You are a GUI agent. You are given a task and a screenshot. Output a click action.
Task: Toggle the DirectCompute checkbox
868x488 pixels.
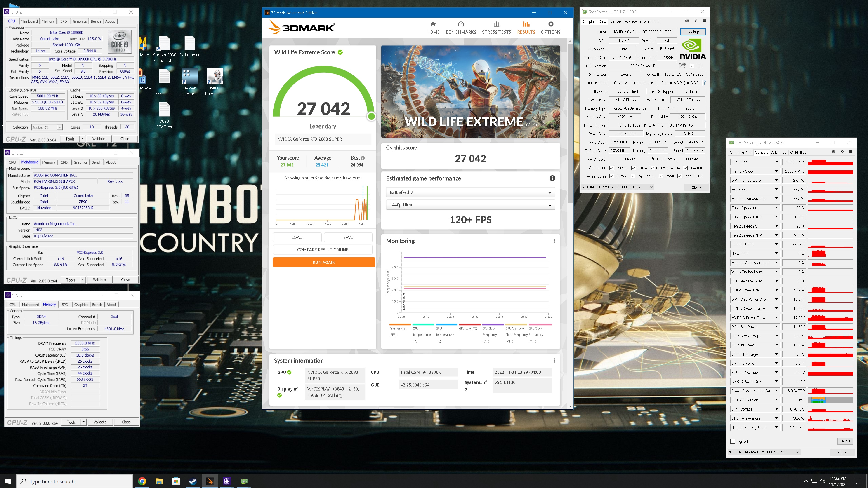tap(653, 168)
